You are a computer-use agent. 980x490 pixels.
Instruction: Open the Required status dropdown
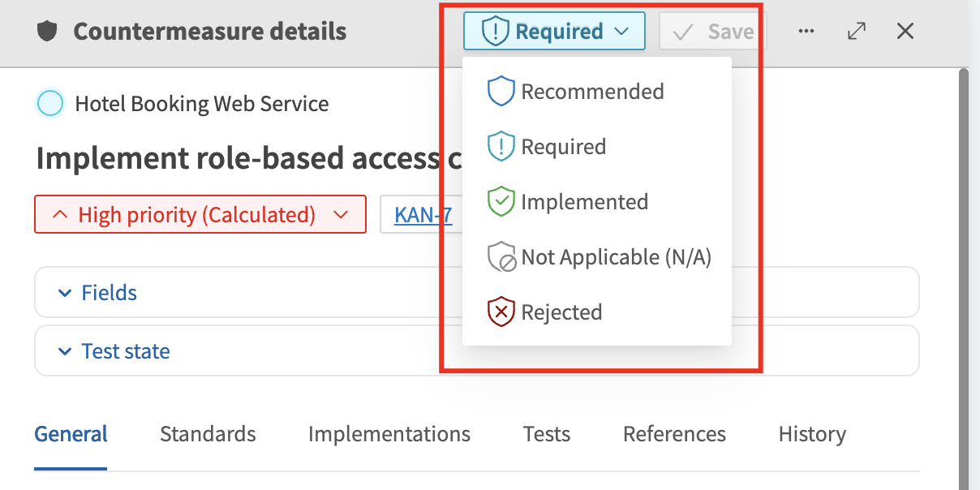pos(554,30)
